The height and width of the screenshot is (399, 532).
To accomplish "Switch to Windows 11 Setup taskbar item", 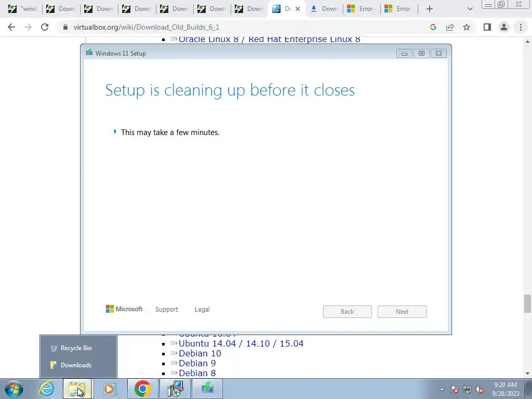I will tap(207, 389).
